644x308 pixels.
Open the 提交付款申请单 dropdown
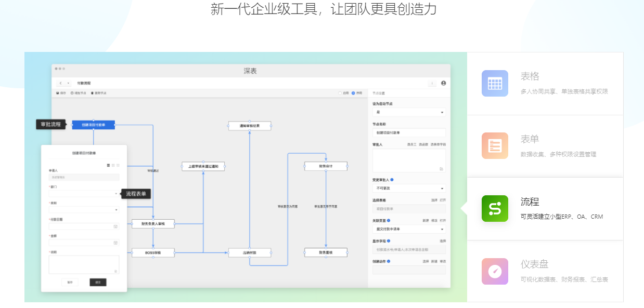tap(409, 229)
